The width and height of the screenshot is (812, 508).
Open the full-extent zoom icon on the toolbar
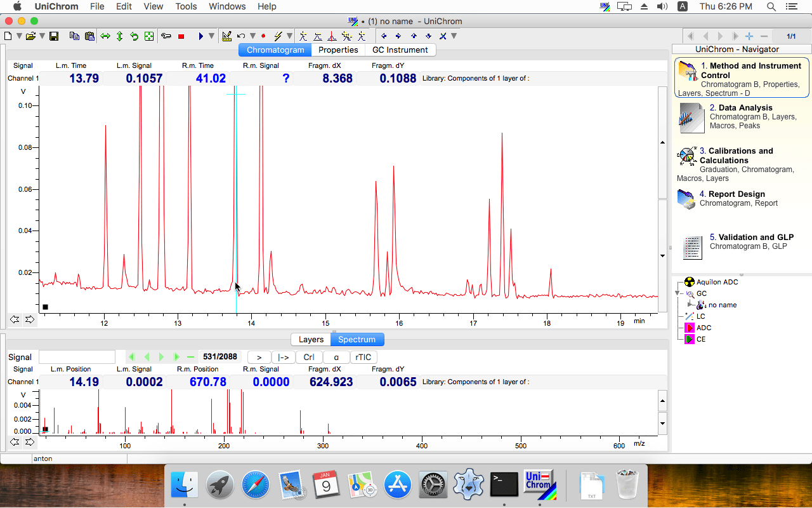pyautogui.click(x=148, y=36)
